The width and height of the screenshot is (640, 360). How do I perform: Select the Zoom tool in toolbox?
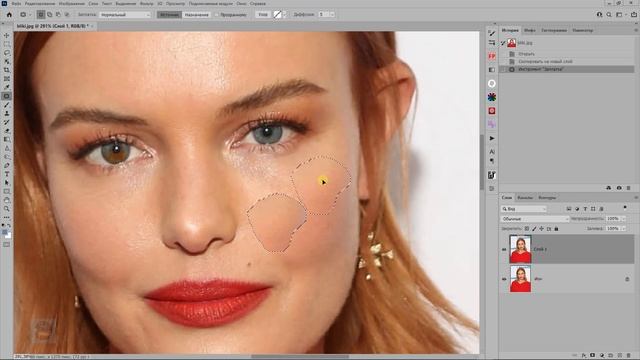[7, 209]
